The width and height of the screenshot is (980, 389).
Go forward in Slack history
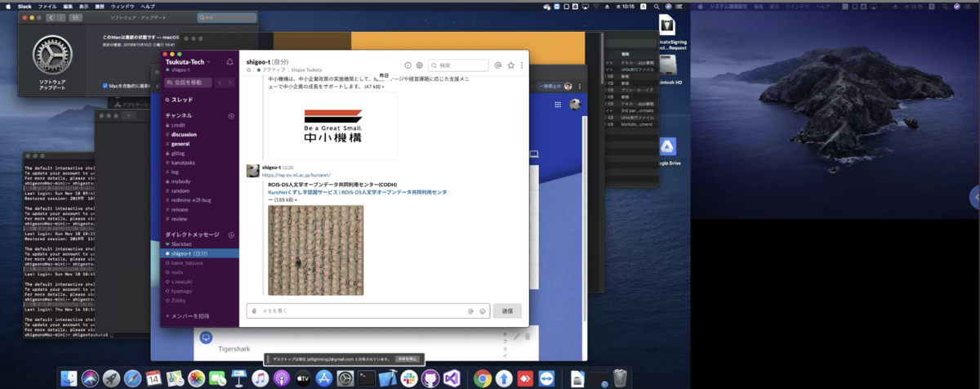231,83
